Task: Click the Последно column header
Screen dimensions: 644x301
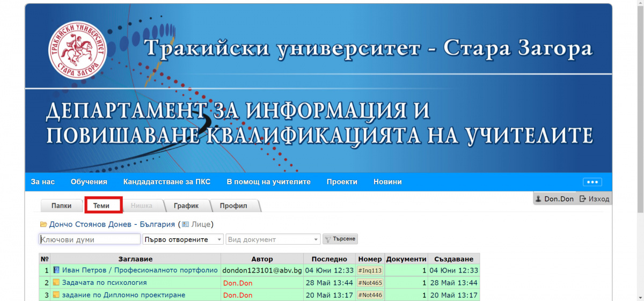Action: [330, 259]
